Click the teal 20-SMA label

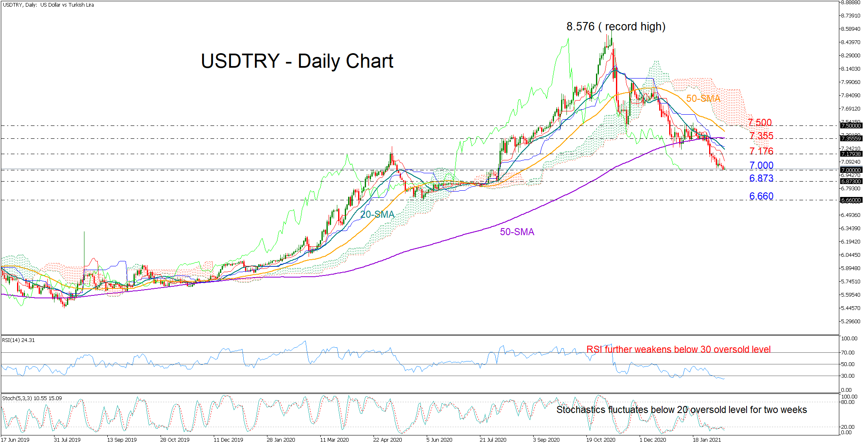377,214
